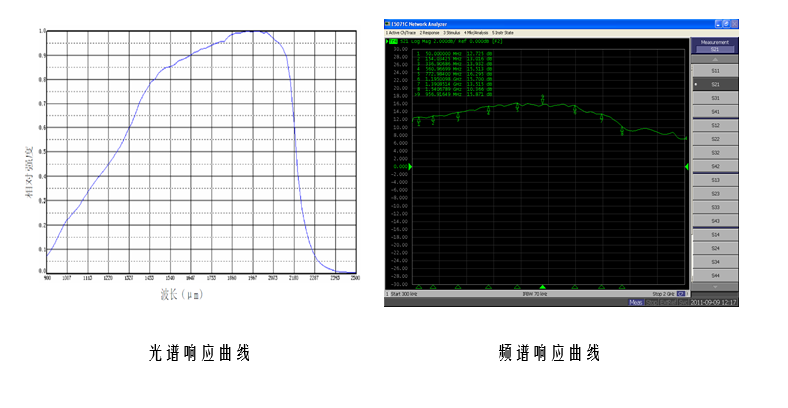Click the right reference level triangle
This screenshot has width=788, height=408.
tap(686, 166)
